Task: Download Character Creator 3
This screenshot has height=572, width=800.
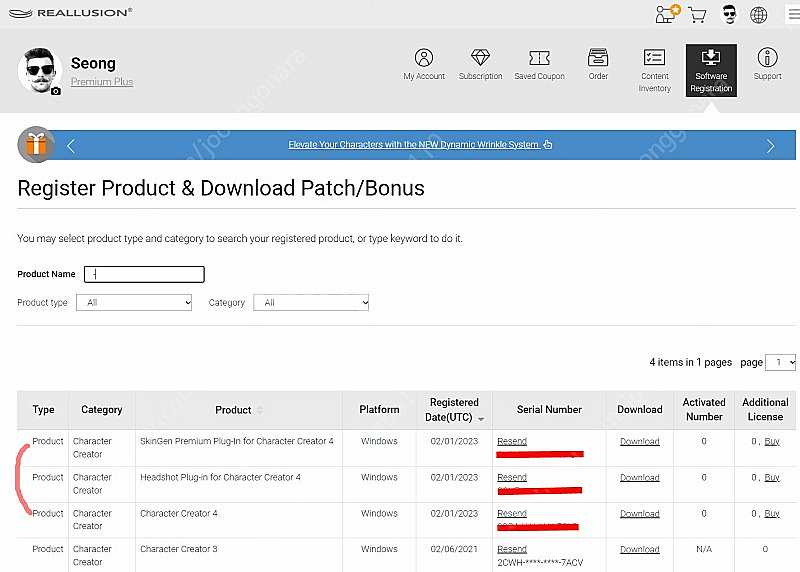Action: click(x=640, y=549)
